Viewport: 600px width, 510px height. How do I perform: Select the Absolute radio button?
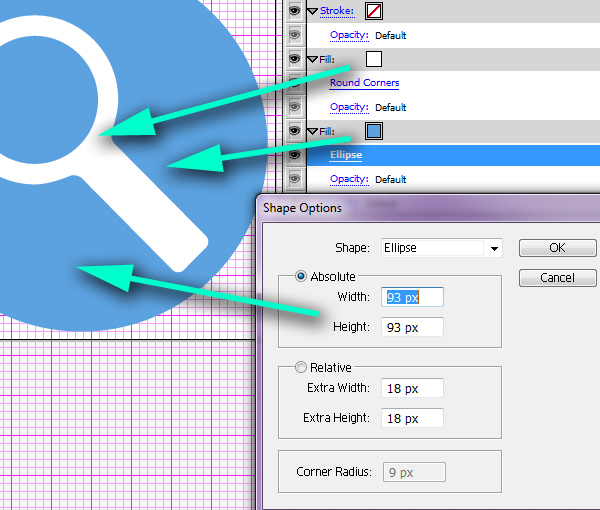301,276
